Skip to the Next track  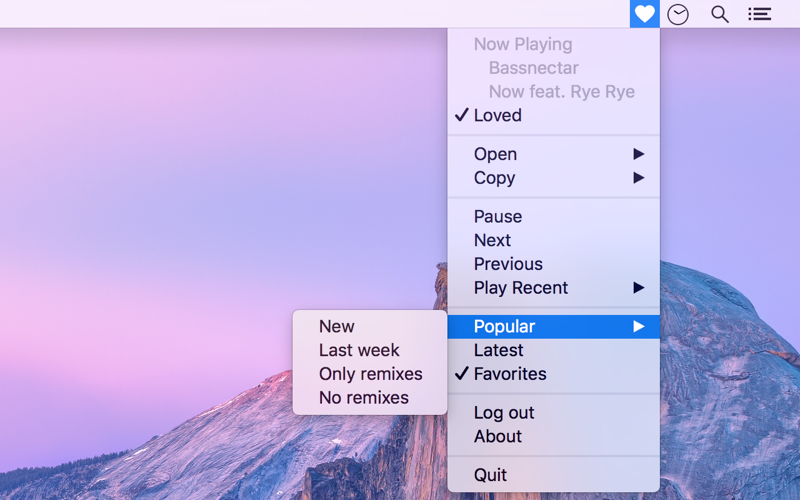click(x=554, y=240)
